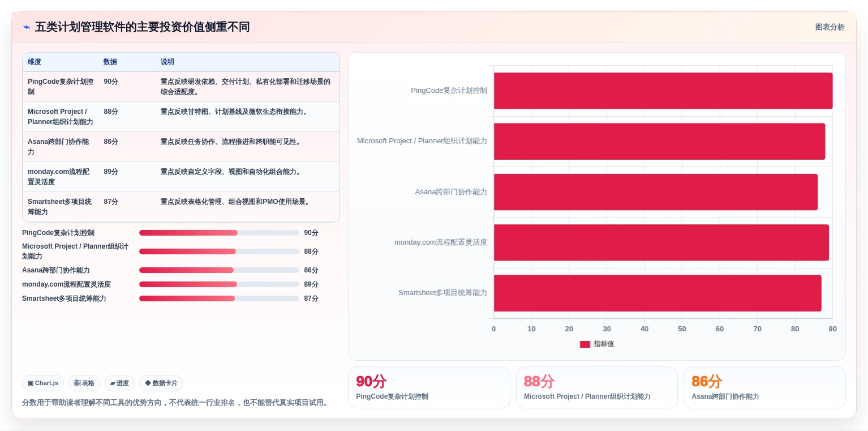Open the 88分 Microsoft Project data card
868x431 pixels.
(x=597, y=387)
